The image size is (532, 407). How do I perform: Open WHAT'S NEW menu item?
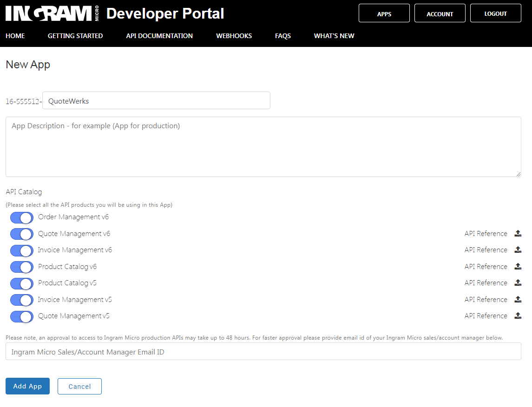click(334, 36)
